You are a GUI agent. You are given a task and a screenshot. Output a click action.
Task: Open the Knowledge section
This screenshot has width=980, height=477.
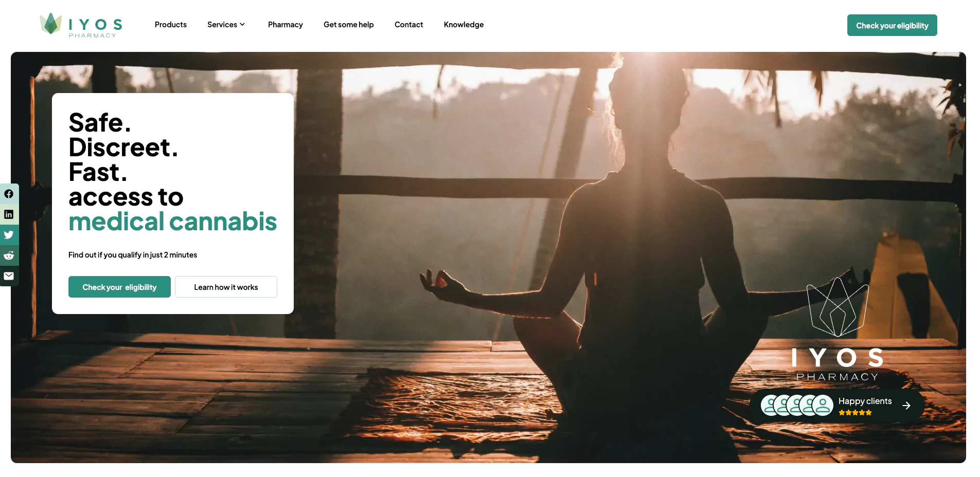464,25
